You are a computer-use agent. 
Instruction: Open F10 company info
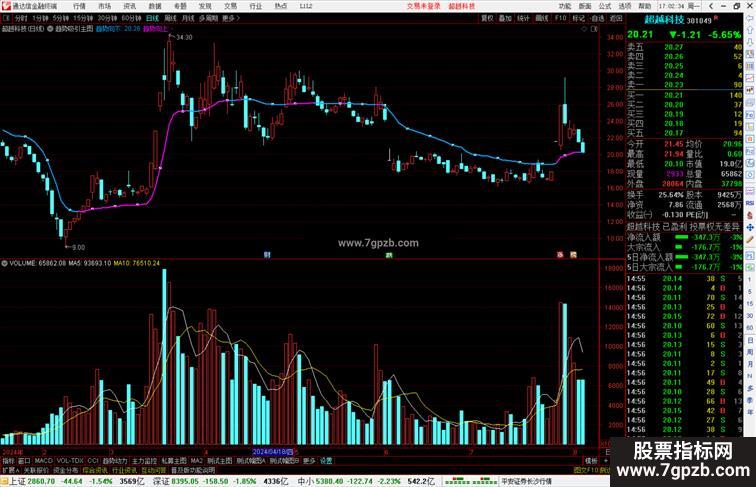pos(560,18)
